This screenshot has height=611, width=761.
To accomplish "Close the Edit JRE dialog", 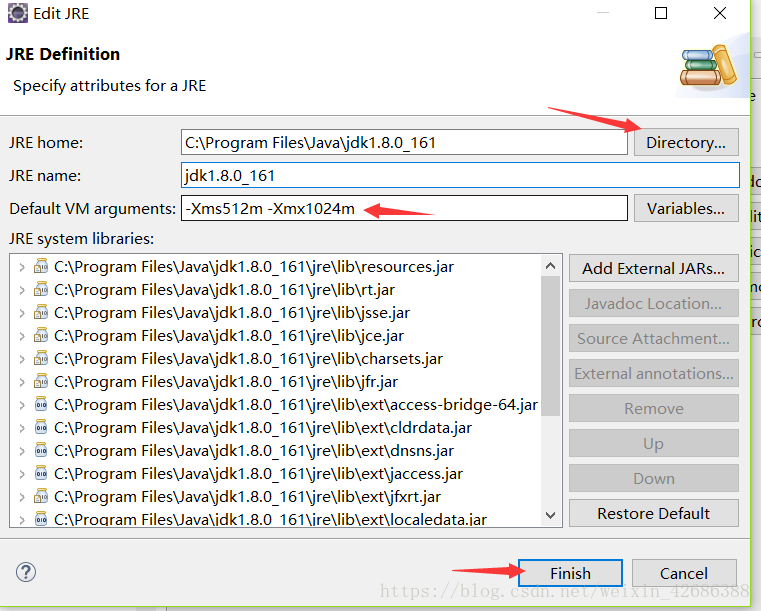I will [720, 13].
